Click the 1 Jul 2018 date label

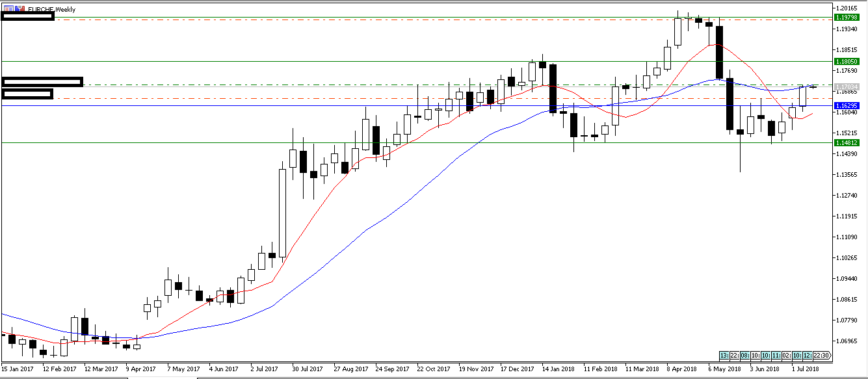click(x=806, y=369)
